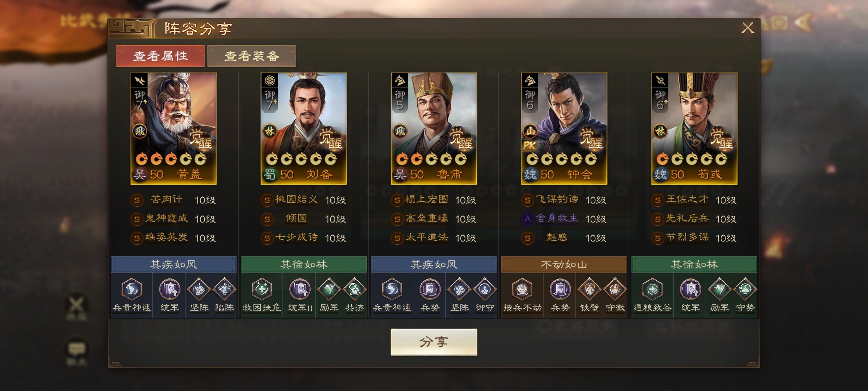View the 舍身救主 skill details
Image resolution: width=868 pixels, height=391 pixels.
pos(557,218)
